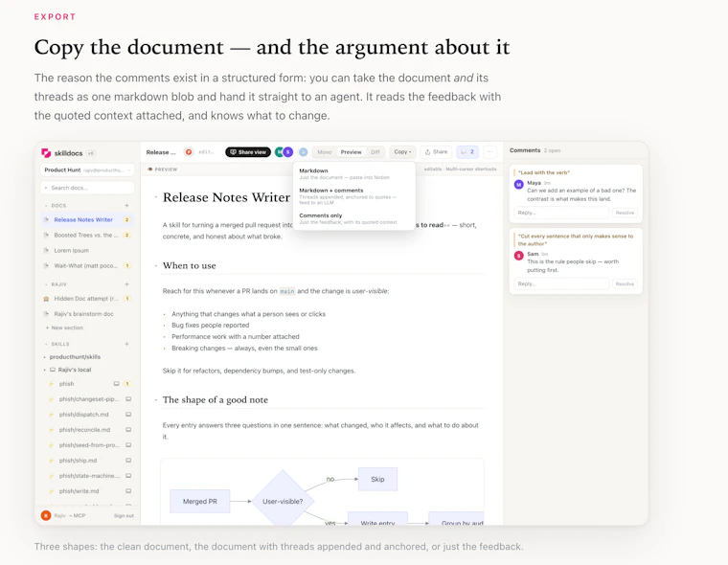Click + New section
This screenshot has height=565, width=728.
[64, 328]
